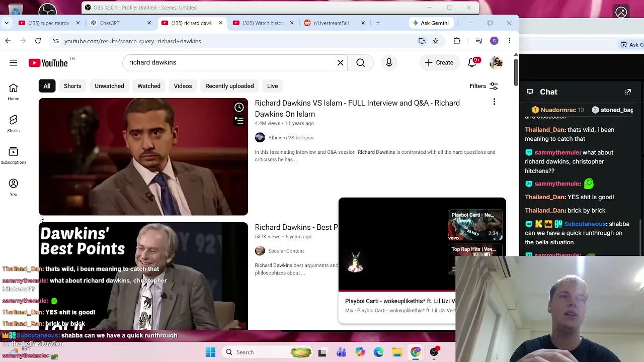This screenshot has width=644, height=362.
Task: Open Playboi Carti 2:34 queue thumbnail
Action: tap(475, 225)
